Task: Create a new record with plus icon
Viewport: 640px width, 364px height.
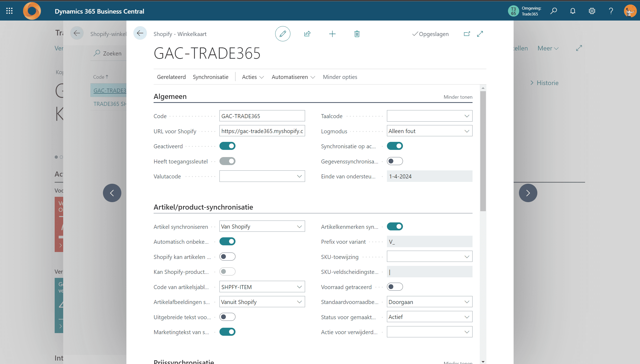Action: [332, 34]
